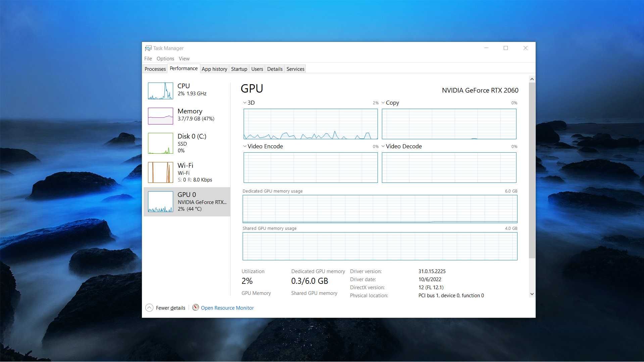The image size is (644, 362).
Task: Open the Copy engine dropdown chevron
Action: [383, 103]
